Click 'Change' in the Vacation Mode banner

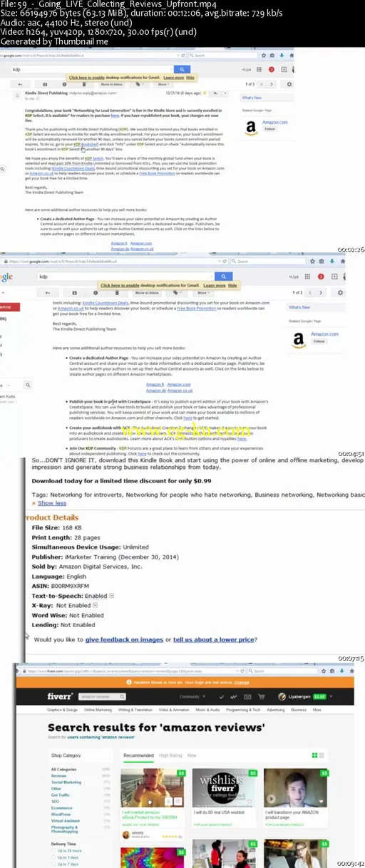[242, 683]
